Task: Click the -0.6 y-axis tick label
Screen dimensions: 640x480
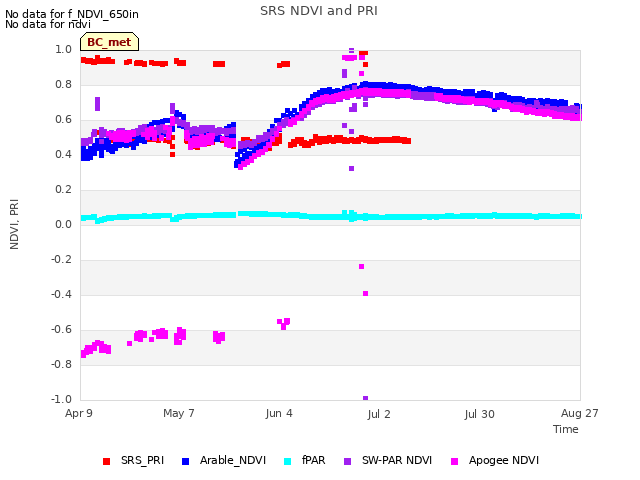Action: [x=61, y=329]
